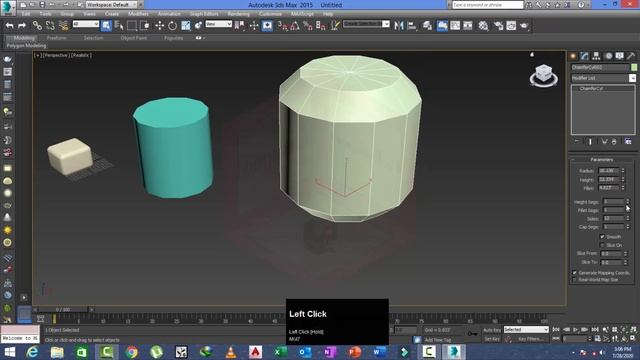Viewport: 640px width, 360px height.
Task: Toggle the Smooth checkbox
Action: (x=602, y=237)
